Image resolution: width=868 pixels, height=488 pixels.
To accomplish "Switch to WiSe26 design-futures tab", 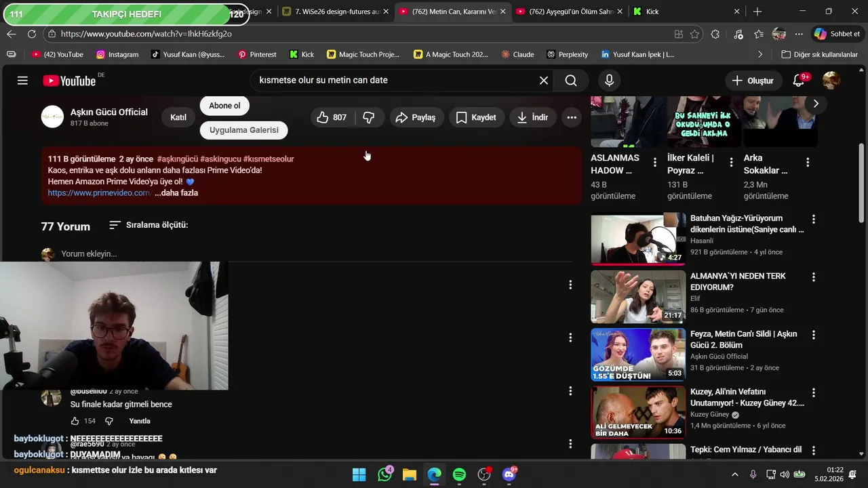I will tap(336, 12).
